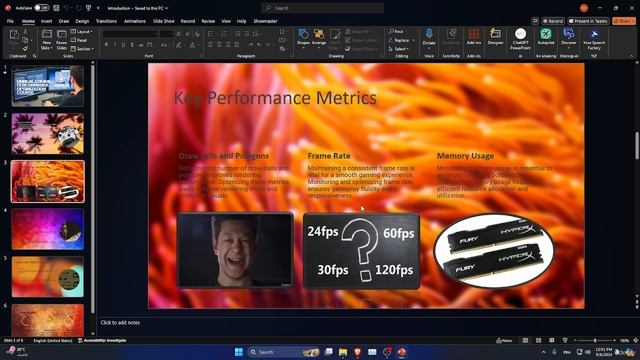
Task: Switch to the Animations tab
Action: tap(135, 21)
